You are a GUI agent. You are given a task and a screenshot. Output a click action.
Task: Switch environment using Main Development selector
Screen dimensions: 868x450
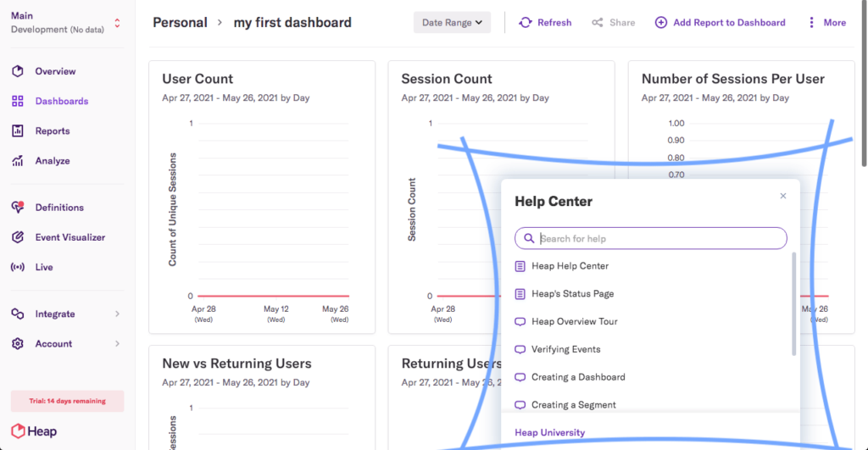click(x=66, y=23)
